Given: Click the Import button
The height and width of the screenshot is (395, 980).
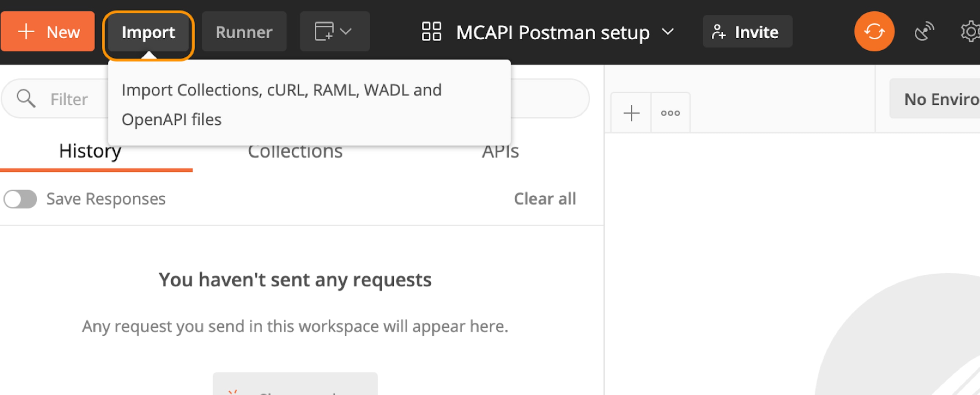Looking at the screenshot, I should pyautogui.click(x=149, y=32).
